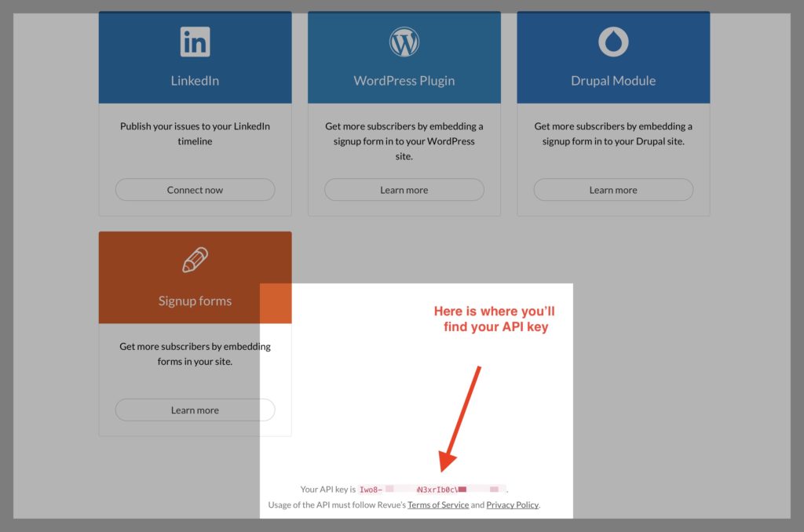804x532 pixels.
Task: Click the Drupal Module card heading
Action: coord(613,81)
